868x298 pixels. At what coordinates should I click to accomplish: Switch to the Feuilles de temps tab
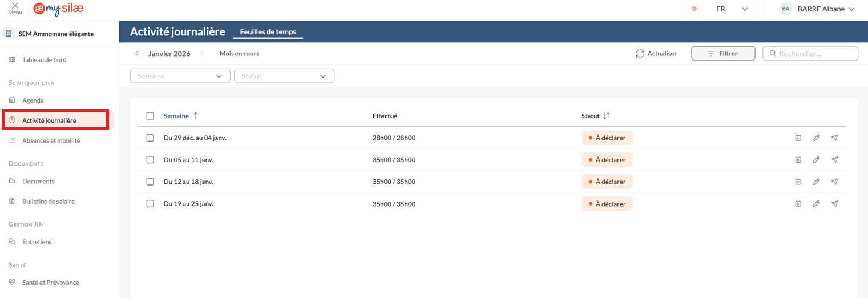tap(268, 32)
